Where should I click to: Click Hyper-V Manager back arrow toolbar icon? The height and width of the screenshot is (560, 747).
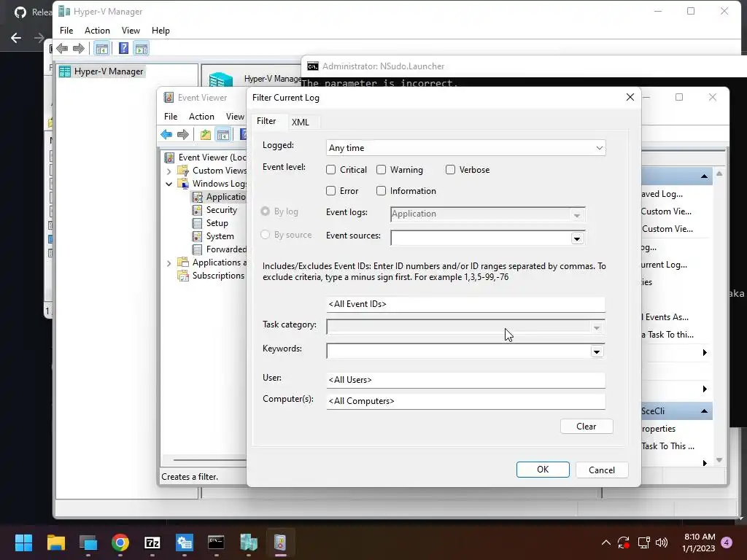62,48
